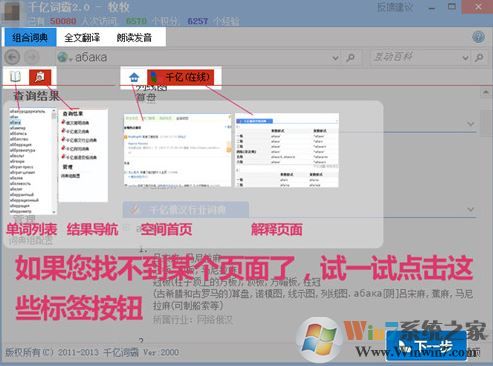Click the 互动百科 search box
This screenshot has width=493, height=366.
click(x=417, y=57)
